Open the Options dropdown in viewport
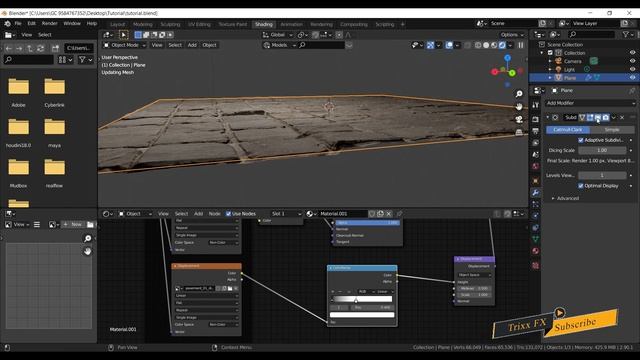This screenshot has height=360, width=640. click(512, 35)
